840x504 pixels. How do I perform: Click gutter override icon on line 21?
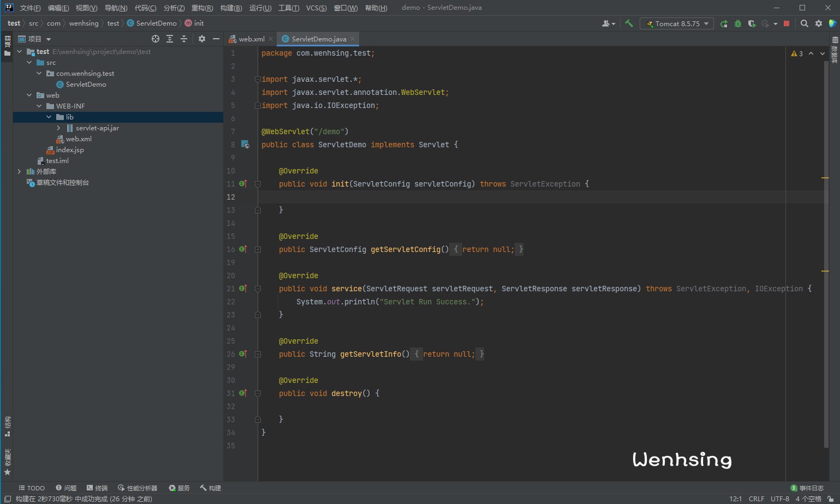(243, 289)
